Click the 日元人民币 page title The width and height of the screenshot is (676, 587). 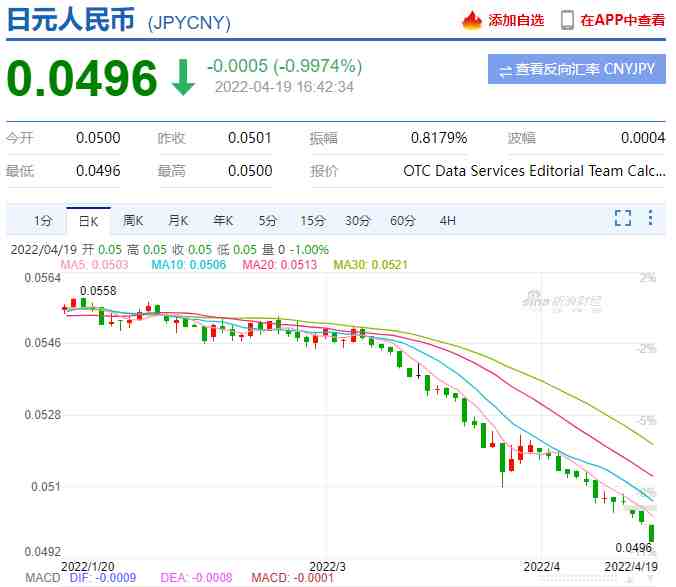[x=71, y=20]
